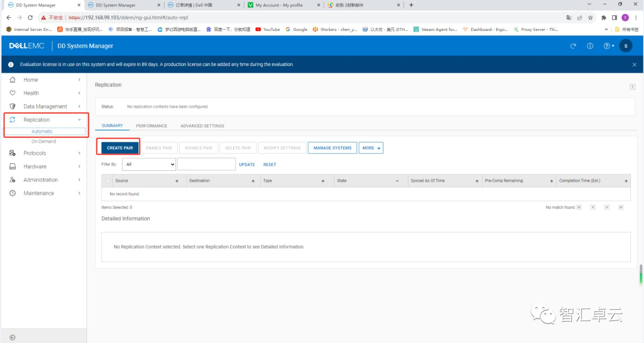Click the Hardware drive icon
This screenshot has height=343, width=644.
pyautogui.click(x=13, y=167)
